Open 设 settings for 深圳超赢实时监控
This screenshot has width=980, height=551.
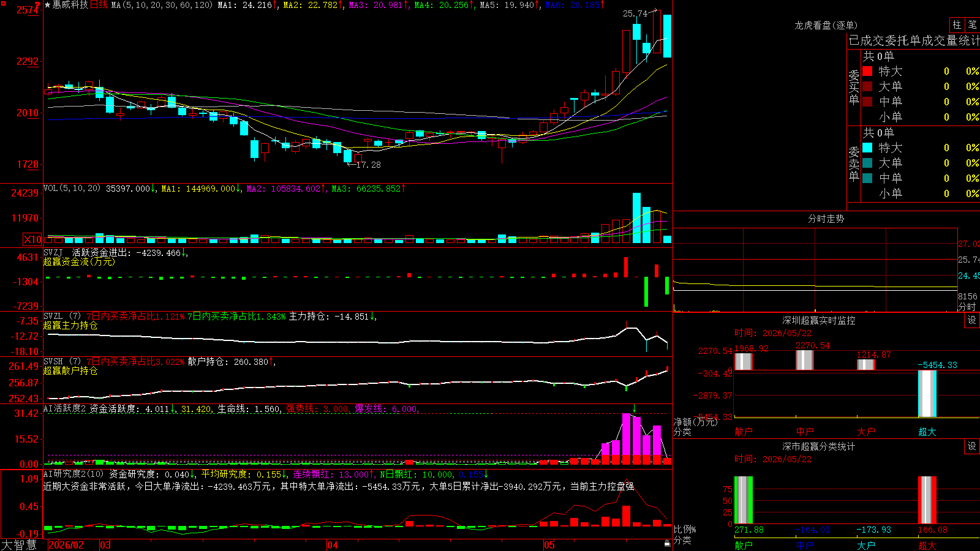pyautogui.click(x=972, y=320)
